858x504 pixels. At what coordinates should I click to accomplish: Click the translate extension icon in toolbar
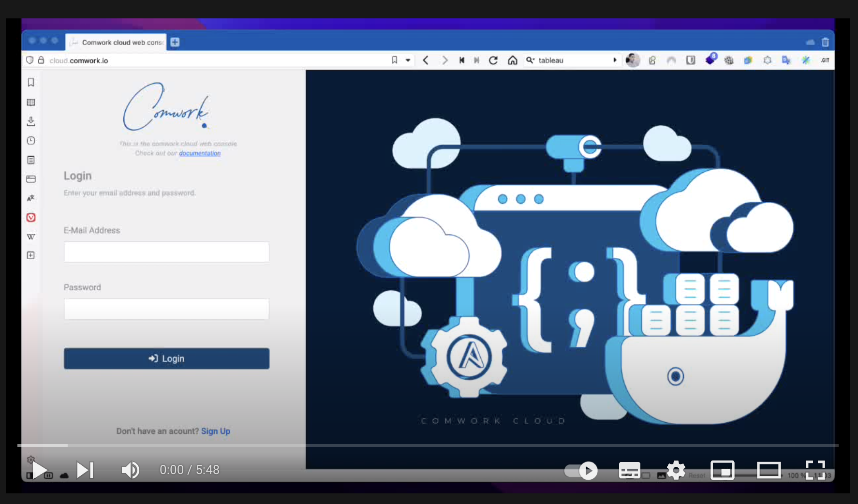coord(786,60)
